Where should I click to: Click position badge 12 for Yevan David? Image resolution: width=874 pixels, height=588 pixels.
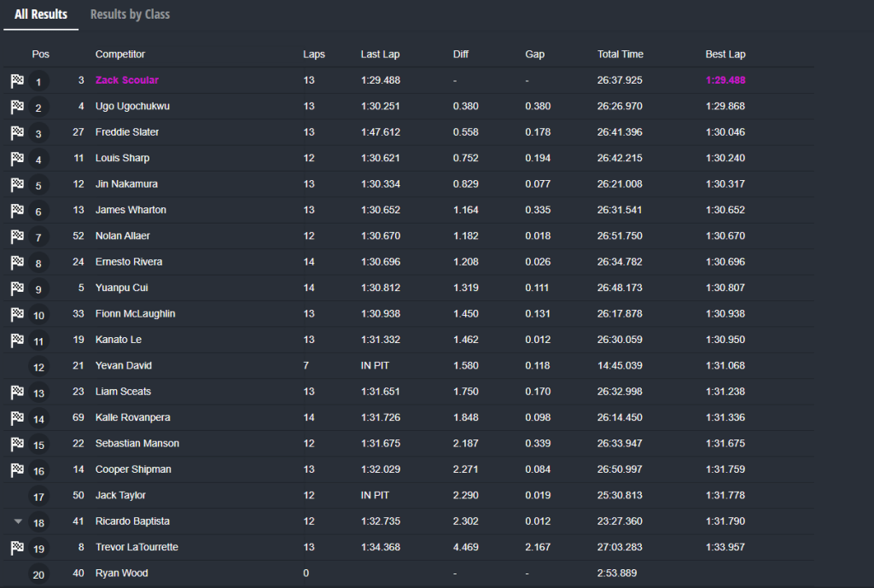pos(38,368)
